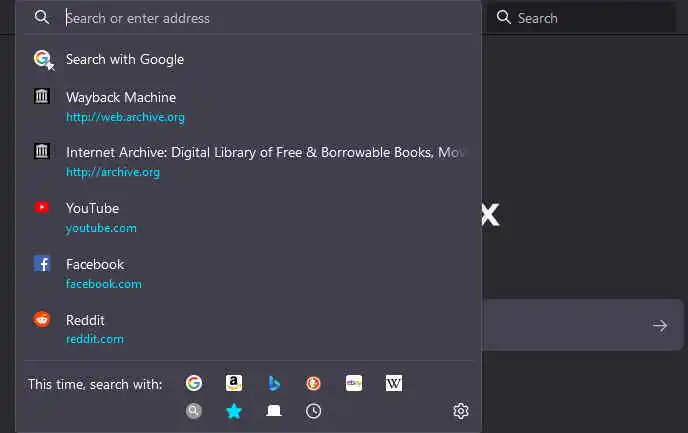
Task: Click the reddit.com link
Action: 95,339
